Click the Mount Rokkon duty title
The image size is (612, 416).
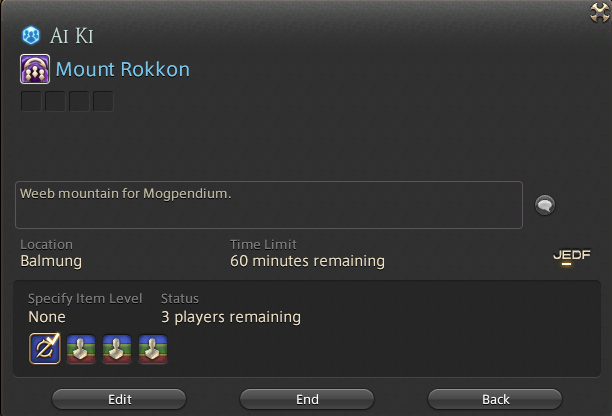pos(123,69)
